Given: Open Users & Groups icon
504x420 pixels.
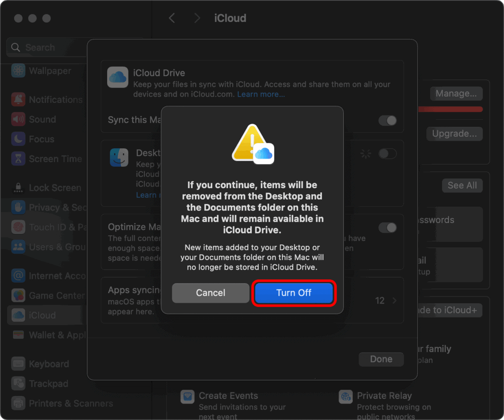Looking at the screenshot, I should pos(18,247).
